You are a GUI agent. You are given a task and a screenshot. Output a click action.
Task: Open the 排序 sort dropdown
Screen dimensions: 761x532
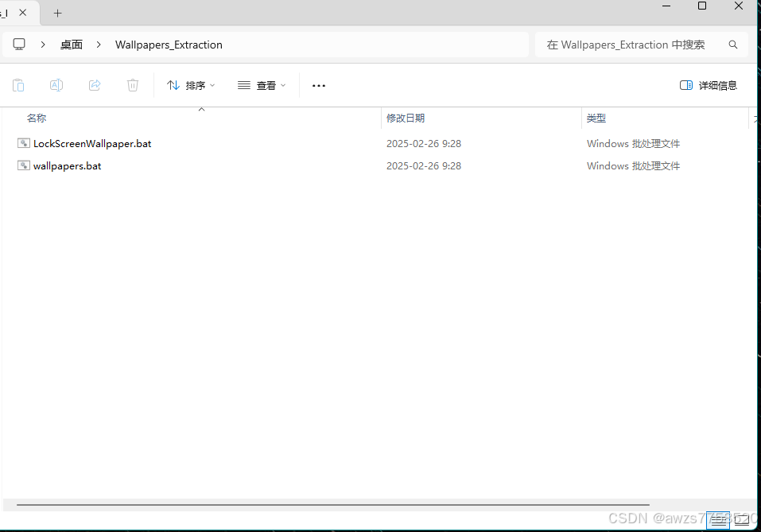pos(191,85)
